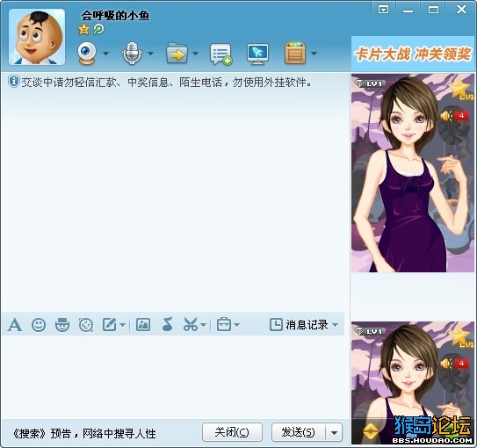Viewport: 477px width, 448px height.
Task: Expand the briefcase tool dropdown arrow
Action: [236, 325]
